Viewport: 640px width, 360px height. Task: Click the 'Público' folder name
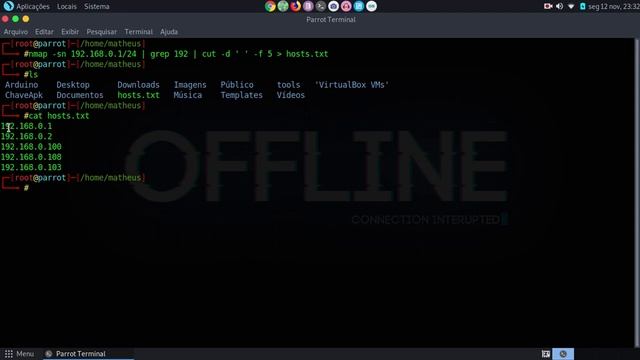tap(237, 85)
